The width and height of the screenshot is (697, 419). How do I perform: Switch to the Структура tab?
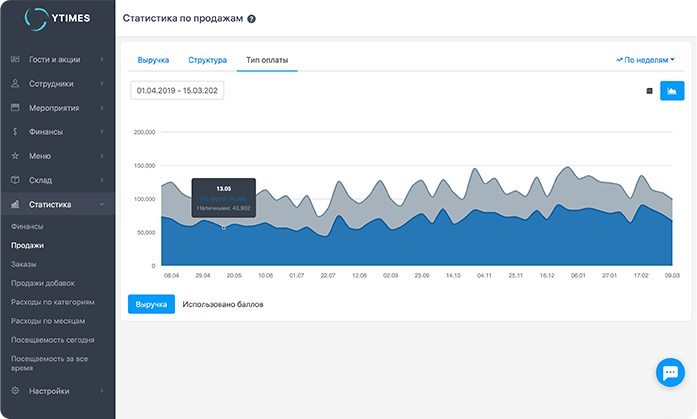[208, 60]
